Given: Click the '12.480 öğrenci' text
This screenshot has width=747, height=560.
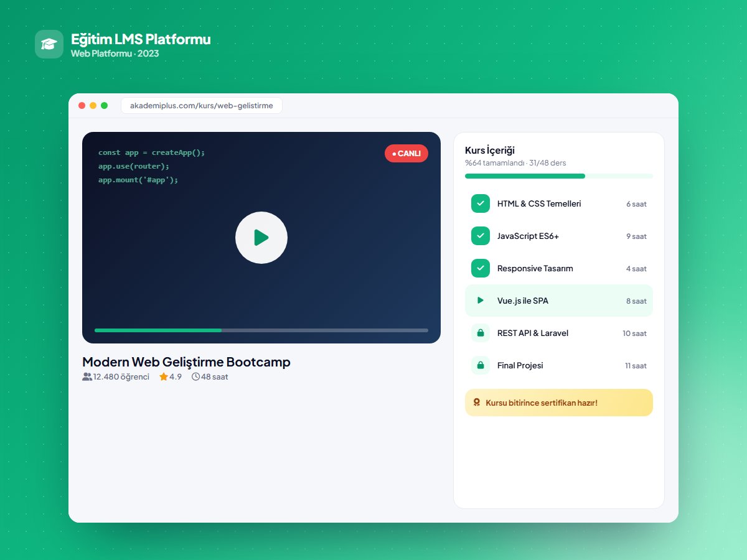Looking at the screenshot, I should 121,376.
